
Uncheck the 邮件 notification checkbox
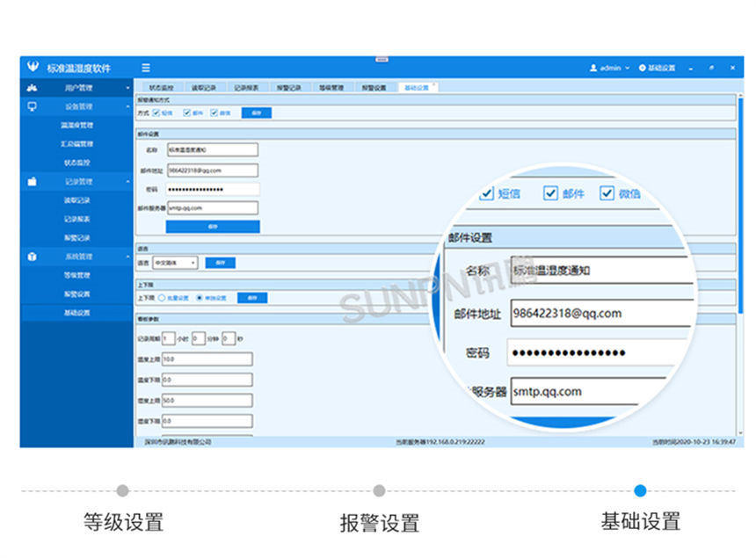(185, 112)
